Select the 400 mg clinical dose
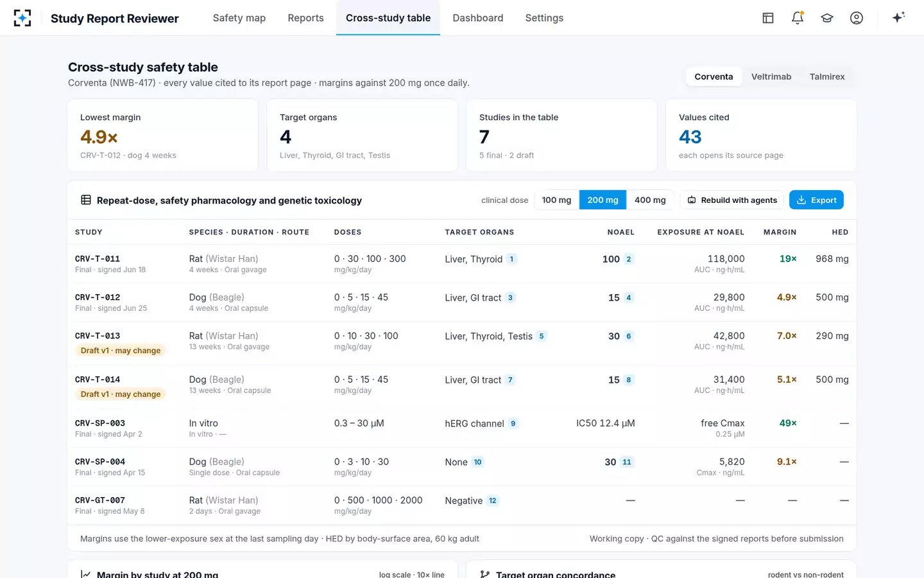Image resolution: width=924 pixels, height=578 pixels. (x=650, y=200)
